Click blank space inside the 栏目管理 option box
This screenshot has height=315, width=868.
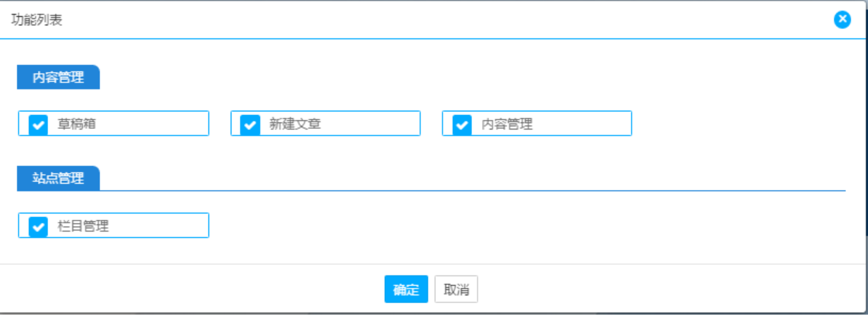click(159, 226)
